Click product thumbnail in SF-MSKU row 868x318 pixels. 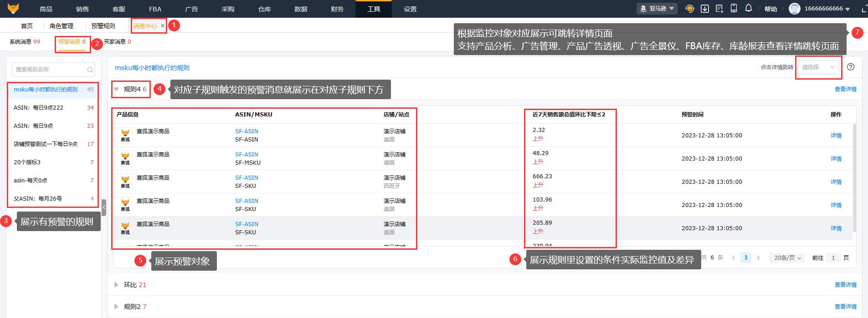pos(125,158)
